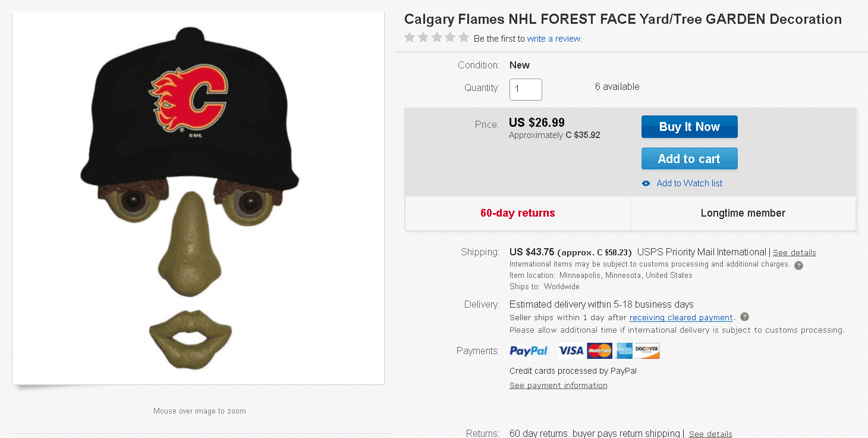Click the American Express card logo
868x438 pixels.
(624, 351)
